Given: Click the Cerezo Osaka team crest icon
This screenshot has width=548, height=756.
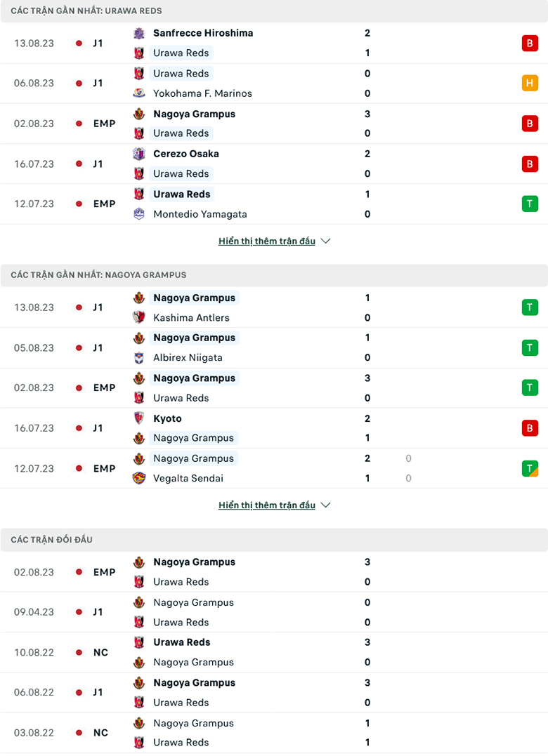Looking at the screenshot, I should point(139,154).
